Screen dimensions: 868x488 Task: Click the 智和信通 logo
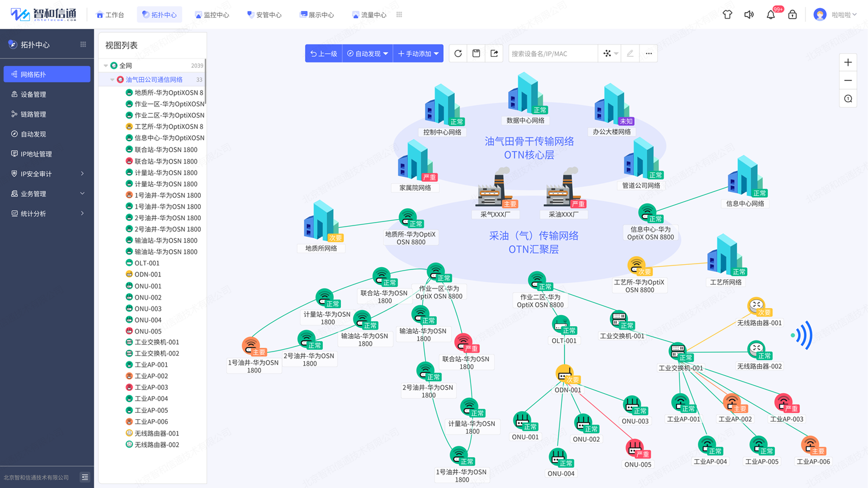coord(44,14)
